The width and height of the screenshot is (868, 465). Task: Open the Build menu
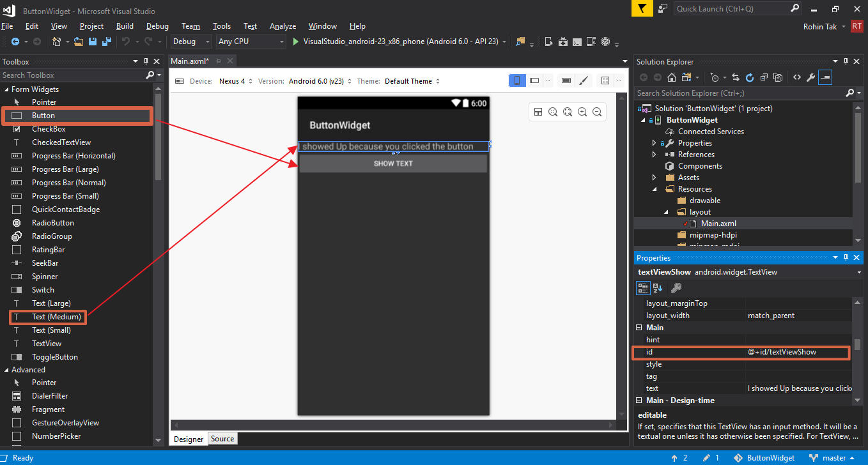pyautogui.click(x=125, y=26)
